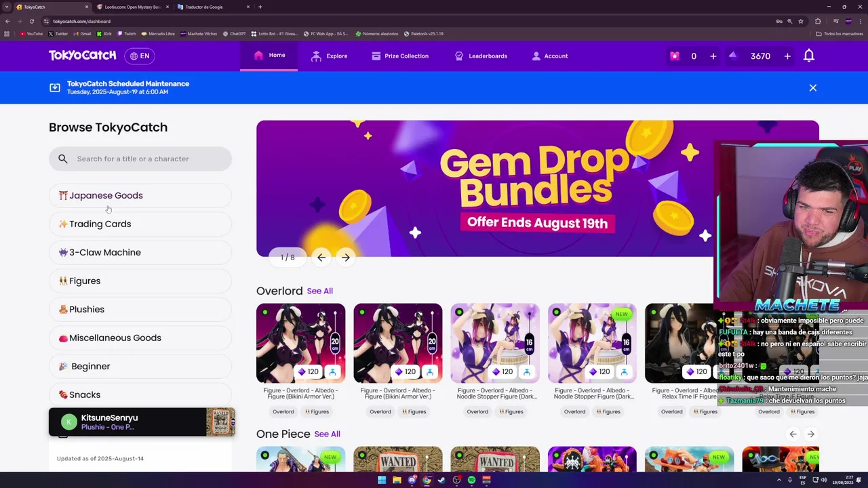The height and width of the screenshot is (488, 868).
Task: Select the 3-Claw Machine category
Action: pyautogui.click(x=140, y=252)
